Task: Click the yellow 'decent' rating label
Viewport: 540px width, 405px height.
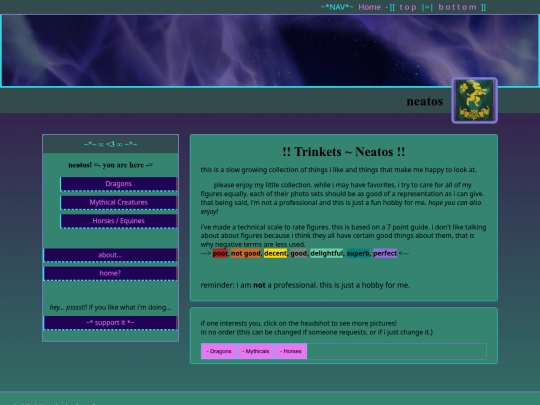Action: 275,253
